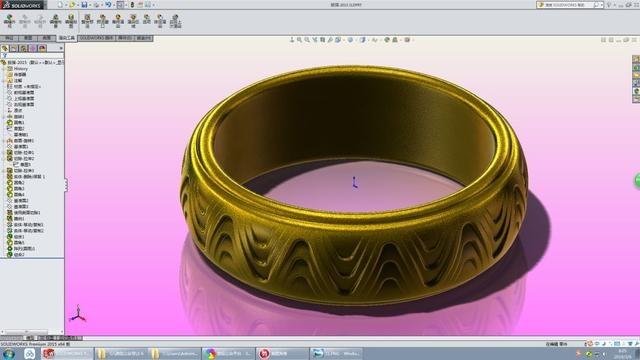The image size is (640, 360).
Task: Select the Render Region tool
Action: (133, 21)
